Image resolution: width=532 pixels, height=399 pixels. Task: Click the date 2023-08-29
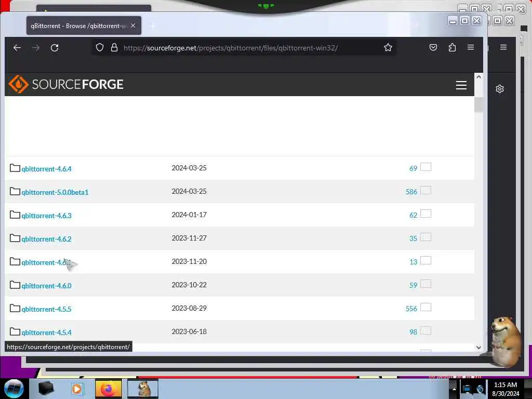[189, 309]
